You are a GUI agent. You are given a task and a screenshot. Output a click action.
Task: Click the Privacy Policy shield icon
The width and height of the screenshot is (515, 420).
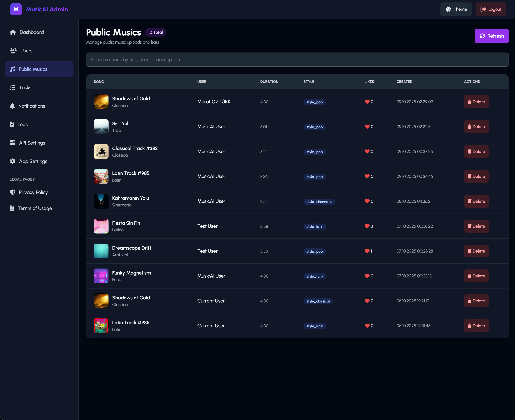pos(13,192)
